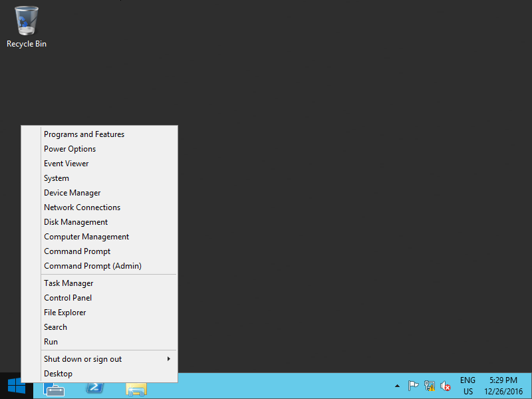Launch PowerShell from the taskbar
The width and height of the screenshot is (532, 399).
(95, 387)
